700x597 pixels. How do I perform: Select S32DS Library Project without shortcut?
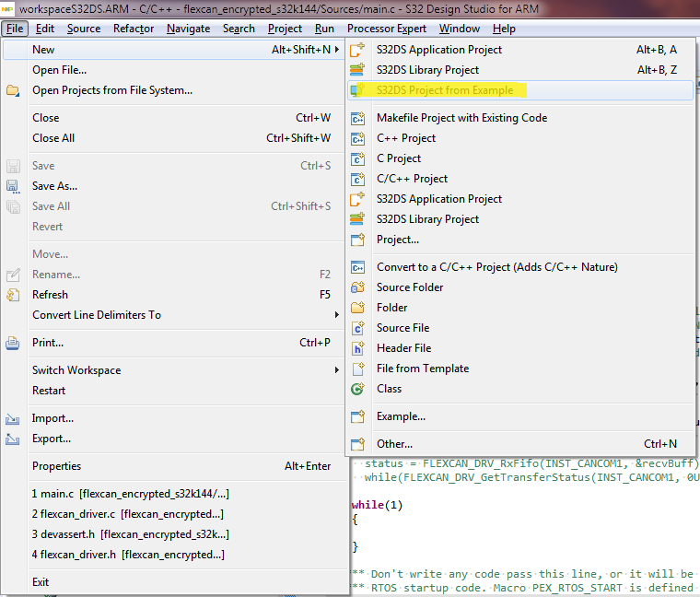520,219
